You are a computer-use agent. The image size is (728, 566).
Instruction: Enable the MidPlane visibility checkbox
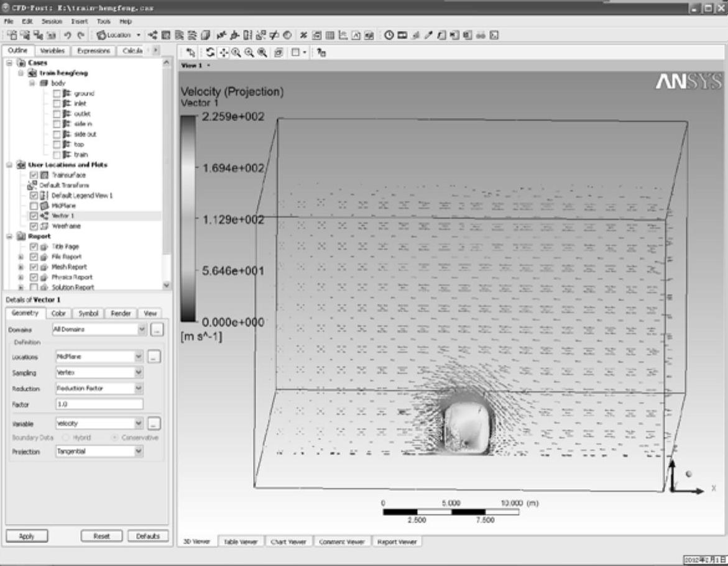34,206
